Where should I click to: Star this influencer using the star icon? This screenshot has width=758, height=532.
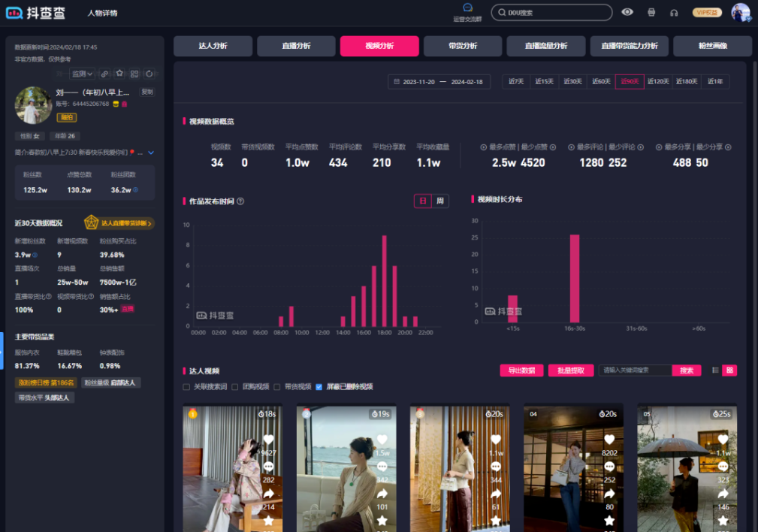click(x=119, y=74)
